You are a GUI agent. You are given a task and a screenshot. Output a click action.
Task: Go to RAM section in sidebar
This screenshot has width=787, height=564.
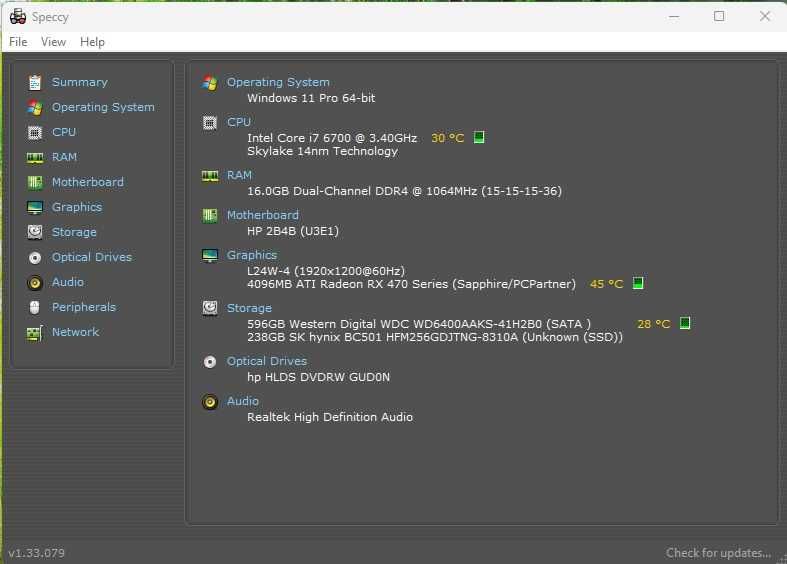click(65, 157)
